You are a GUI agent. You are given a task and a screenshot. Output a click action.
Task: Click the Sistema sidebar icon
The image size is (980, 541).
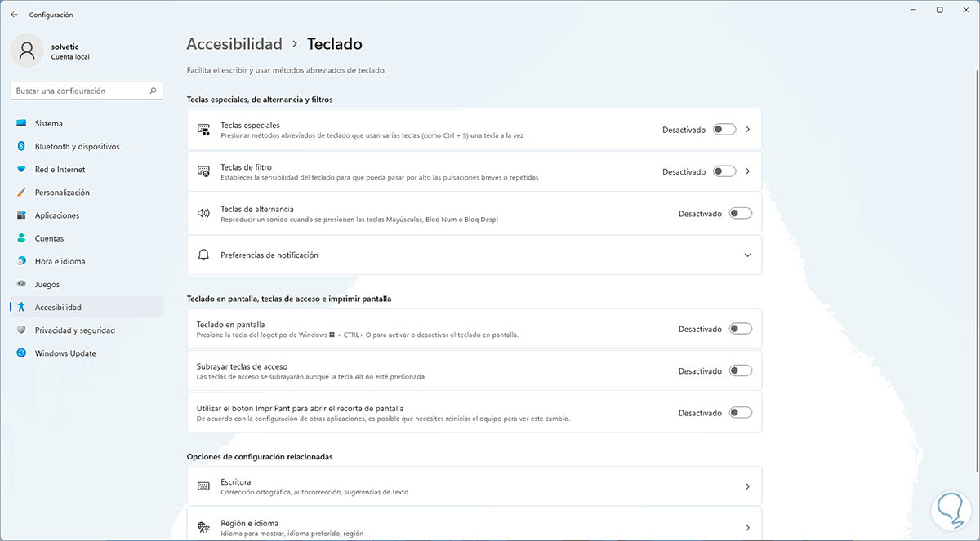point(21,124)
